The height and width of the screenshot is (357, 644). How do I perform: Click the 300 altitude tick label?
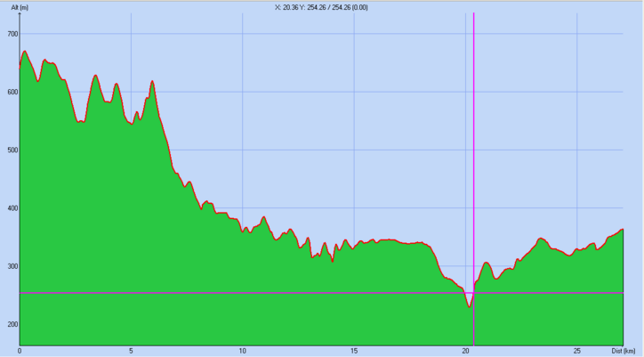point(12,266)
